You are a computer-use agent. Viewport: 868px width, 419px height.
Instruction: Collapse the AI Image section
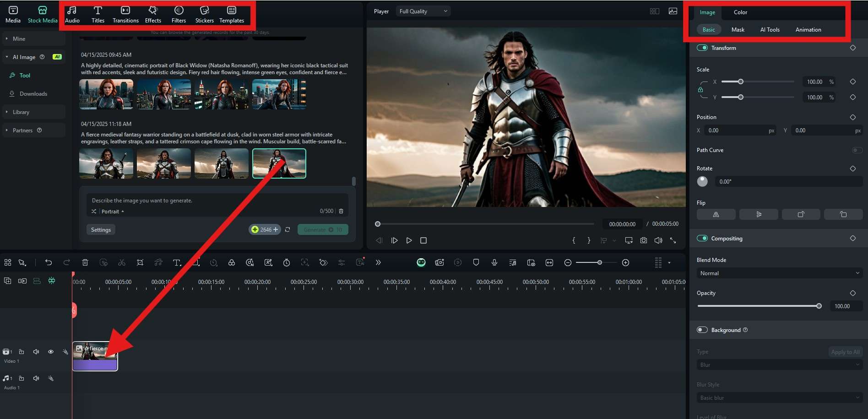34,57
